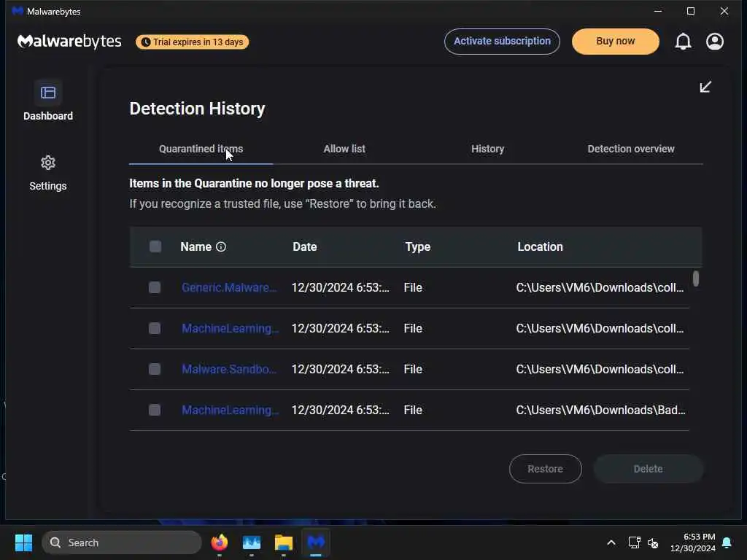
Task: Check the Malware.Sandbo... row checkbox
Action: click(x=155, y=369)
